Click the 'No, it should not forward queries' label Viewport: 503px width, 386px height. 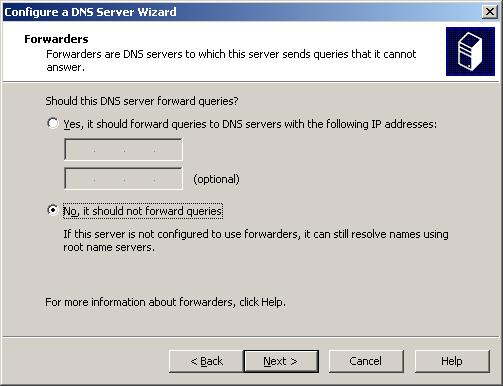(143, 211)
